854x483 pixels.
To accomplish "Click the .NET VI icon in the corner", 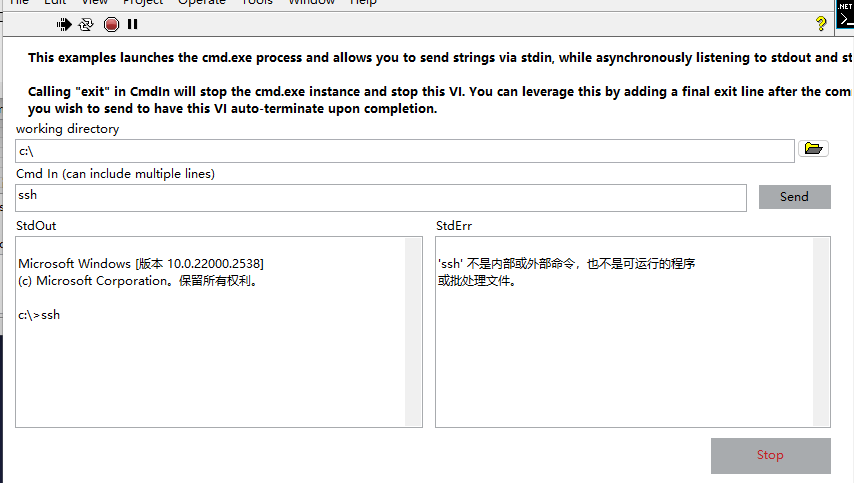I will pos(845,14).
